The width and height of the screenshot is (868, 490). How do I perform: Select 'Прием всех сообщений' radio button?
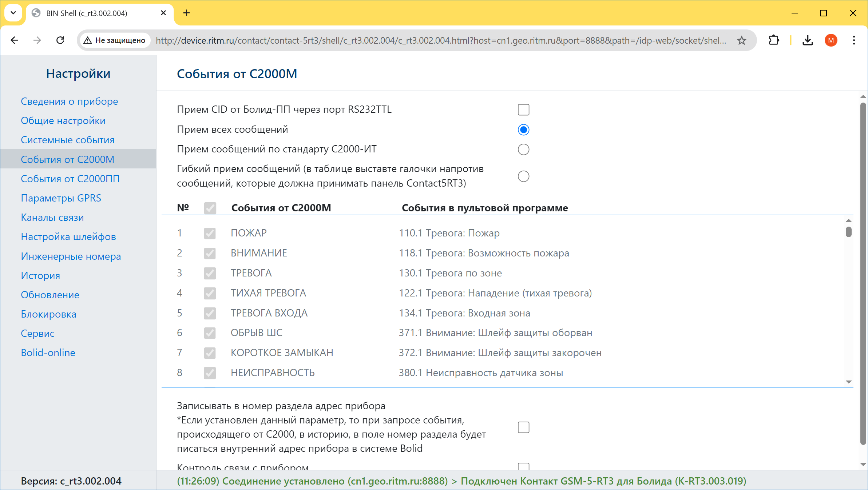[523, 130]
